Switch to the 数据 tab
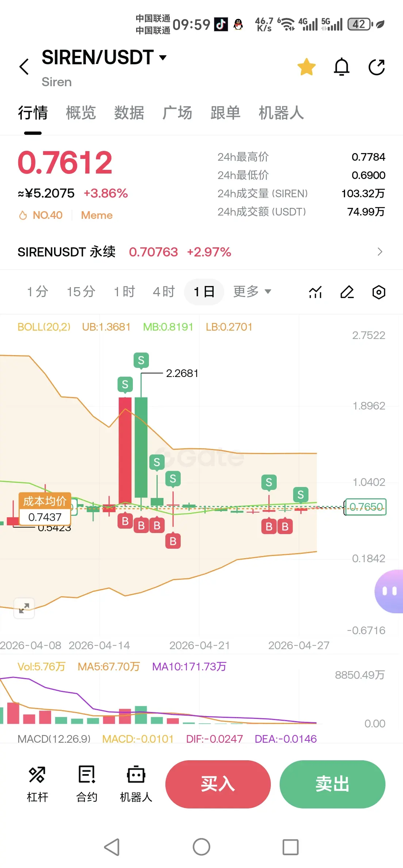Viewport: 403px width, 868px height. click(129, 113)
